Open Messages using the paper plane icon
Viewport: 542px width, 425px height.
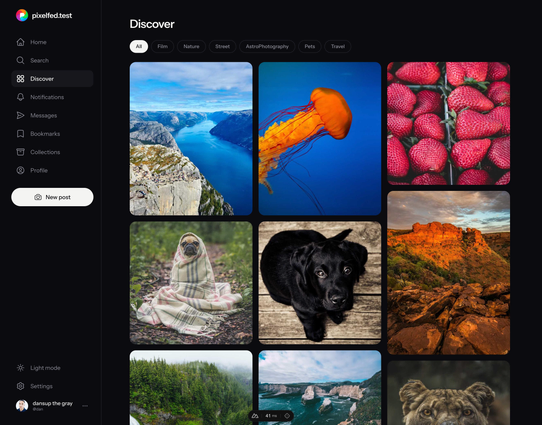[x=20, y=115]
